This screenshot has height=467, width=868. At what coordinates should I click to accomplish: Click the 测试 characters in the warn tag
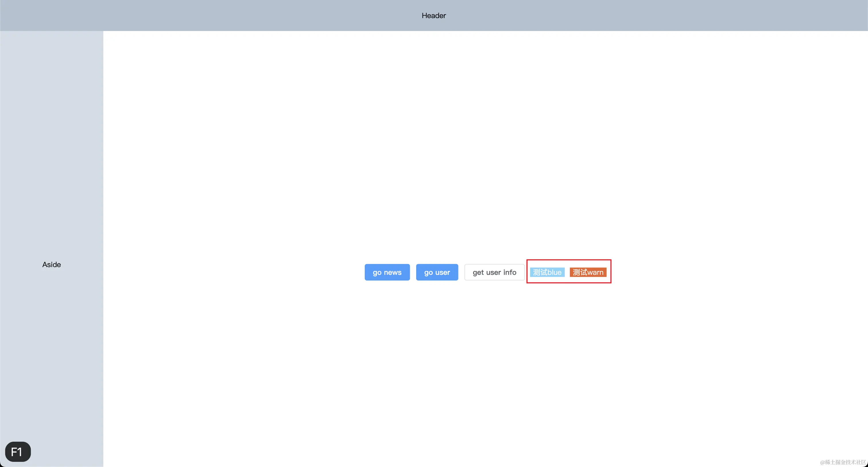click(x=580, y=272)
